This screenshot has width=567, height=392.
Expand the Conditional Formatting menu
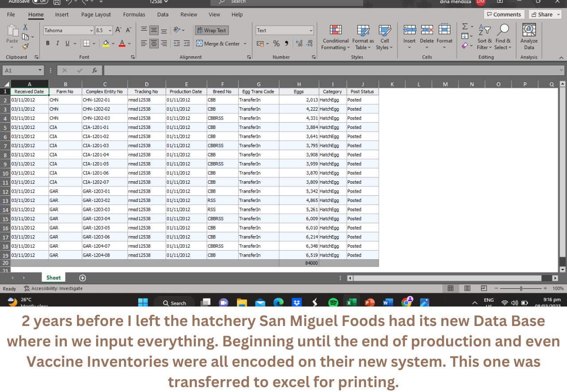[x=335, y=37]
